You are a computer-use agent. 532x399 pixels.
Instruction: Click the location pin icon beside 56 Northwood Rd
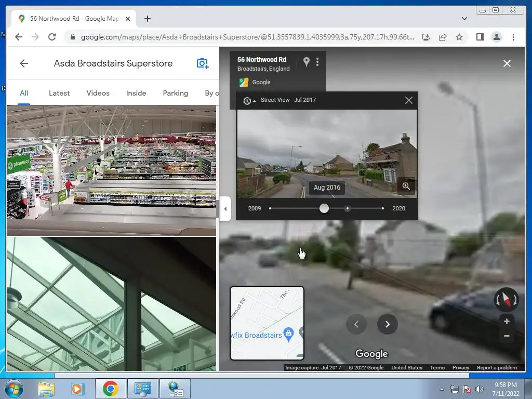[x=306, y=62]
